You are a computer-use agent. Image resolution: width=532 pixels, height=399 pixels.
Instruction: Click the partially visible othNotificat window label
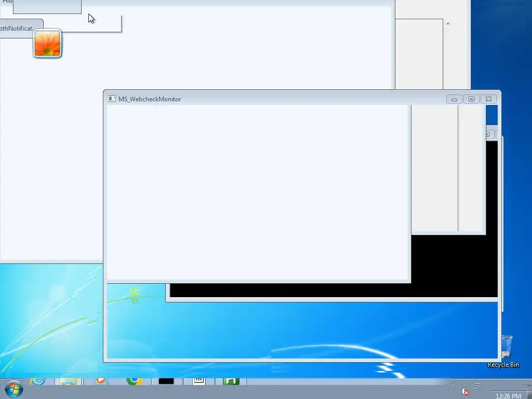pyautogui.click(x=16, y=29)
